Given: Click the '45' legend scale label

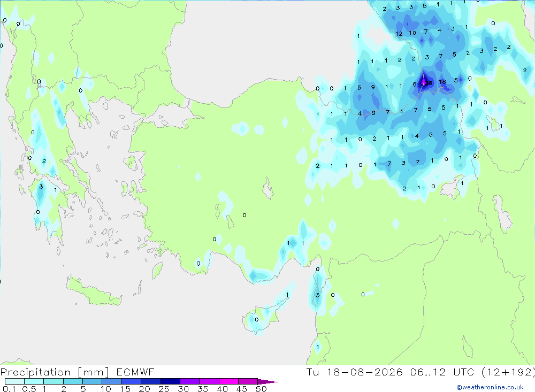Looking at the screenshot, I should point(242,389).
